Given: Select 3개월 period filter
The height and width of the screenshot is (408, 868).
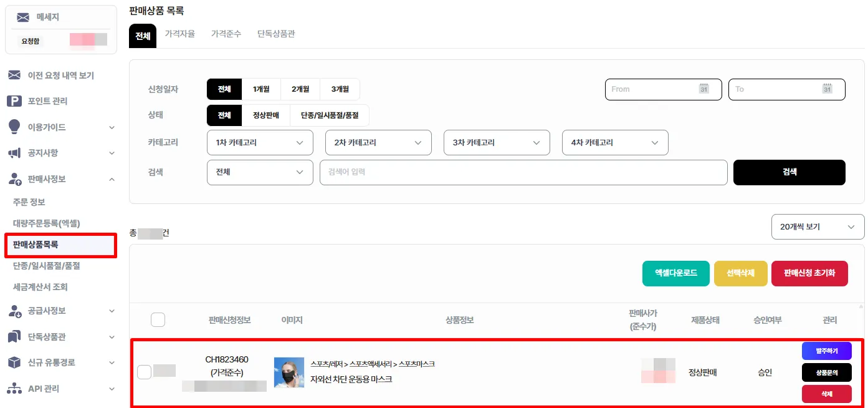Looking at the screenshot, I should [x=340, y=89].
